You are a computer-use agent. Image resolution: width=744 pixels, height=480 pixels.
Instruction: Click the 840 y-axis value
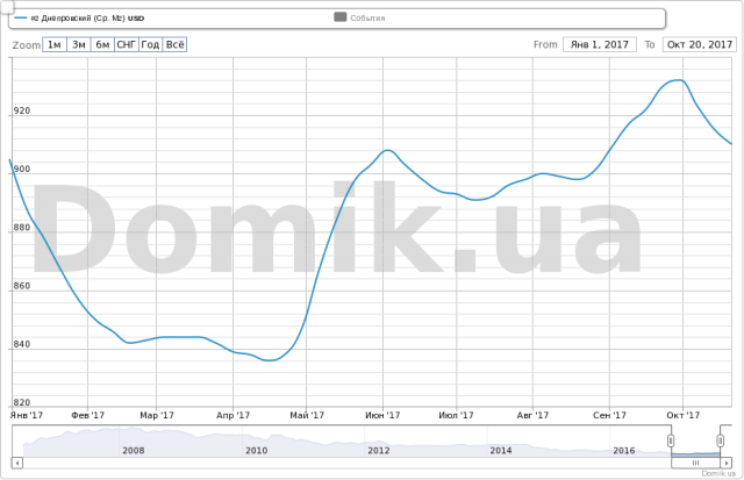pos(22,344)
